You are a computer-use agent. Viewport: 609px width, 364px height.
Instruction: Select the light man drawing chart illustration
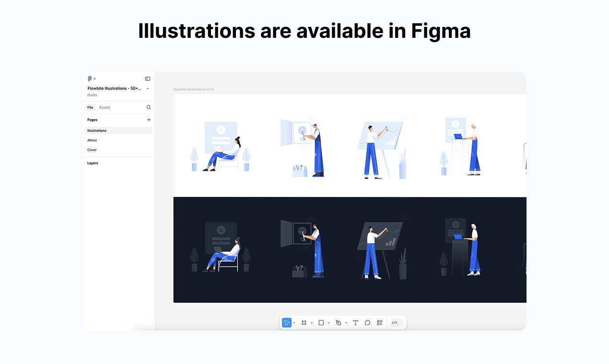[x=381, y=148]
